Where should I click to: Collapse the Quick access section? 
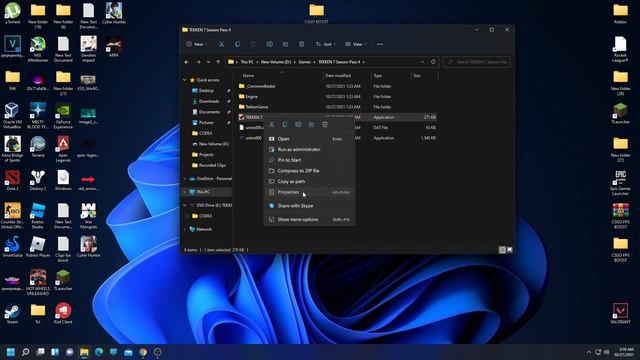184,80
